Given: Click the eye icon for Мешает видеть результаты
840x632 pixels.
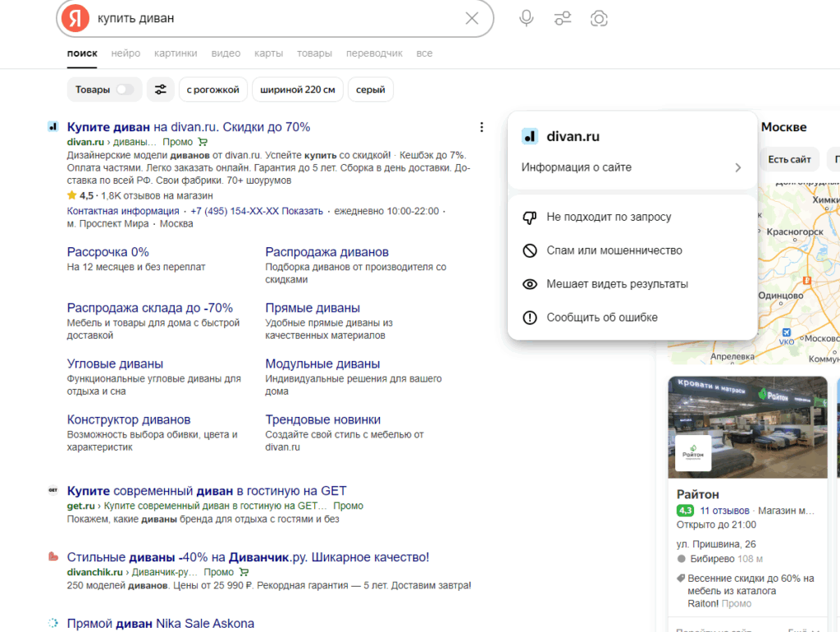Looking at the screenshot, I should [x=530, y=284].
